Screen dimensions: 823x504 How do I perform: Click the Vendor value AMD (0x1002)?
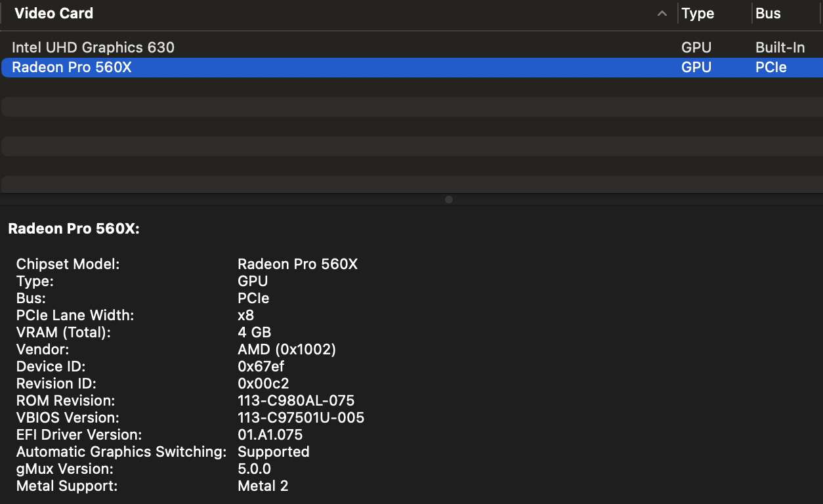click(x=286, y=350)
